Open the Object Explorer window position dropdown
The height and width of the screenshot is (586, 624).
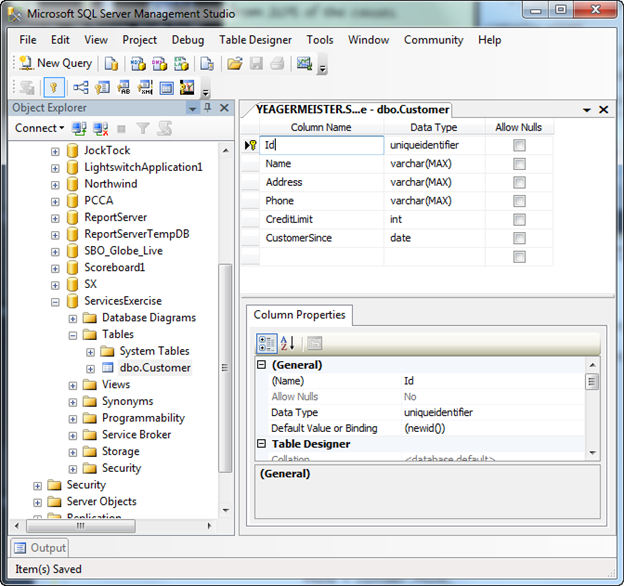tap(193, 109)
